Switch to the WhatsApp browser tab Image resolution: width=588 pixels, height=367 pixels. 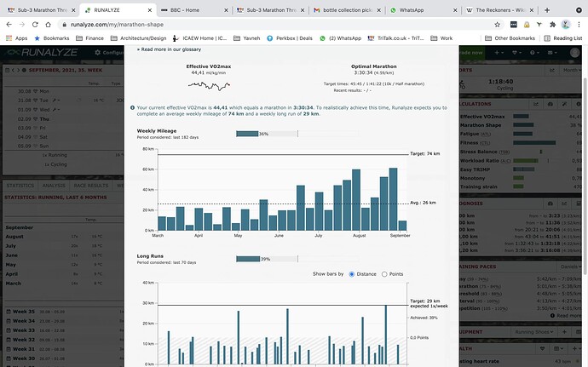coord(424,10)
